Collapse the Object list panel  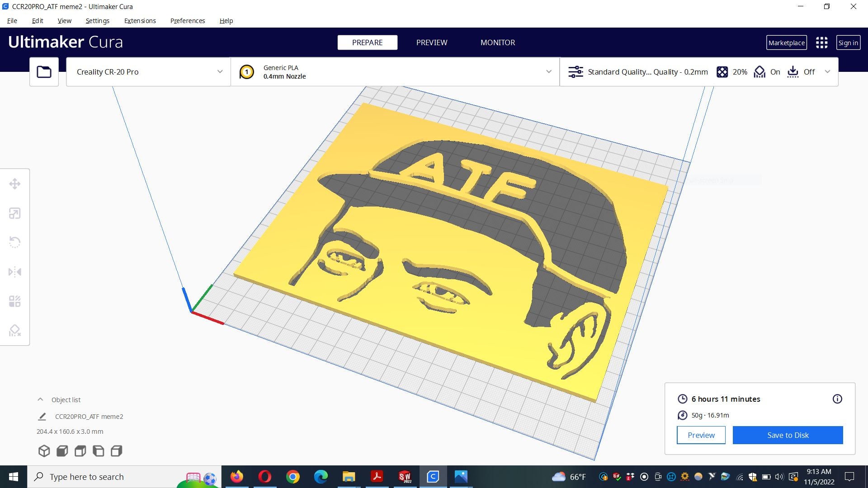(x=40, y=399)
